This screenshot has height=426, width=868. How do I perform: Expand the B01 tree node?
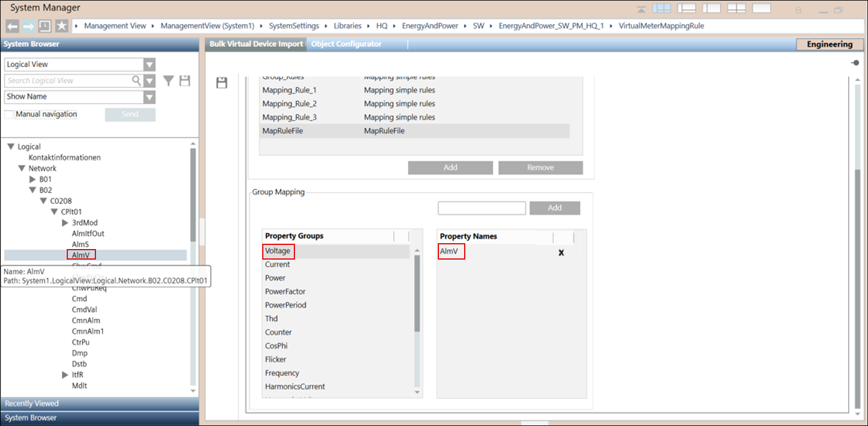[x=33, y=179]
